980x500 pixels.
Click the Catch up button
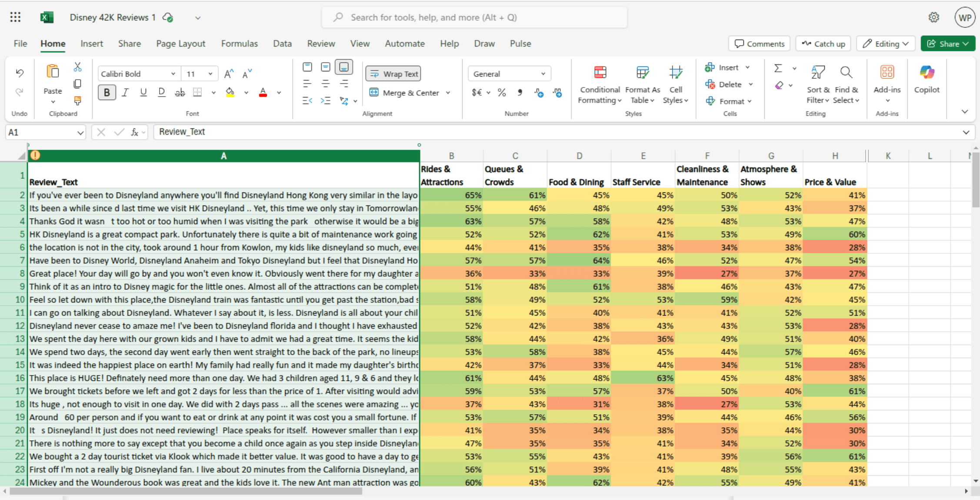click(x=823, y=44)
